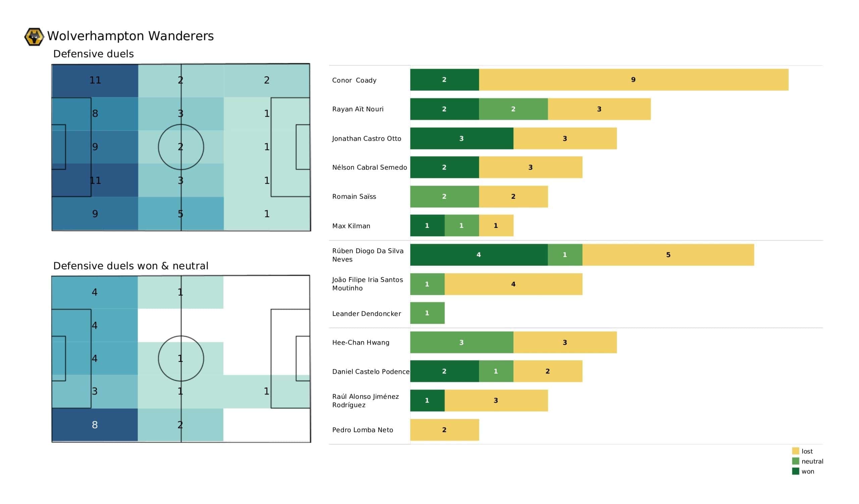The width and height of the screenshot is (859, 504).
Task: Click the Hee-Chan Hwang player name
Action: pyautogui.click(x=361, y=342)
